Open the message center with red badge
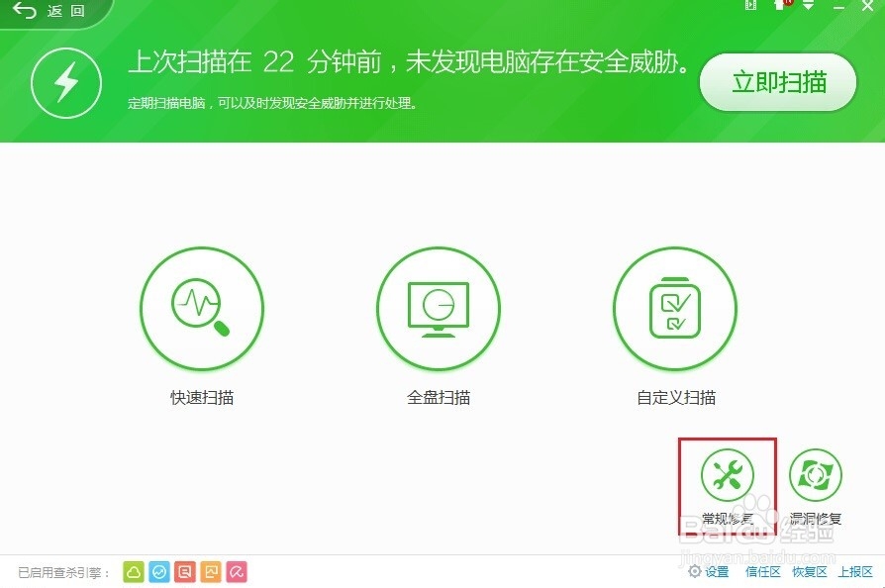The width and height of the screenshot is (885, 588). [780, 8]
